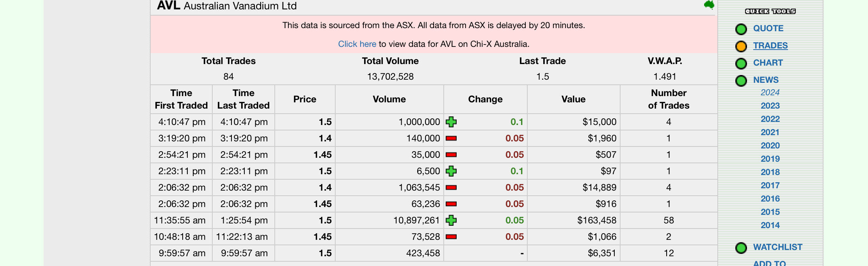Click the orange circle beside TRADES
Image resolution: width=868 pixels, height=266 pixels.
pyautogui.click(x=741, y=46)
